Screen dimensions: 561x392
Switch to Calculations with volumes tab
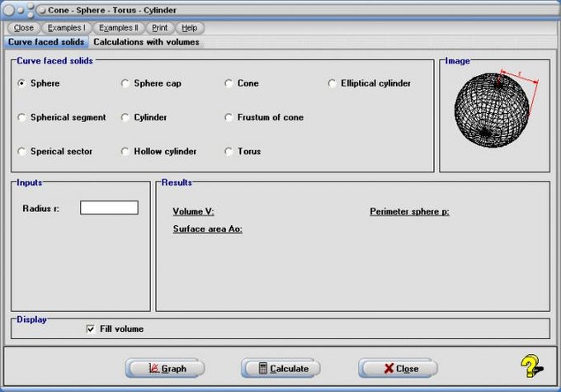pyautogui.click(x=146, y=42)
